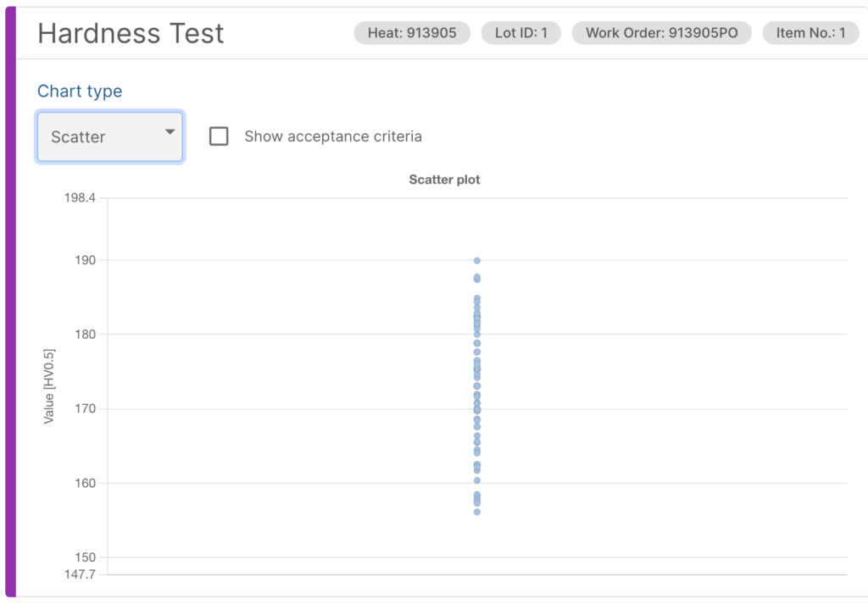Image resolution: width=868 pixels, height=604 pixels.
Task: Click the 190 y-axis label
Action: coord(86,261)
